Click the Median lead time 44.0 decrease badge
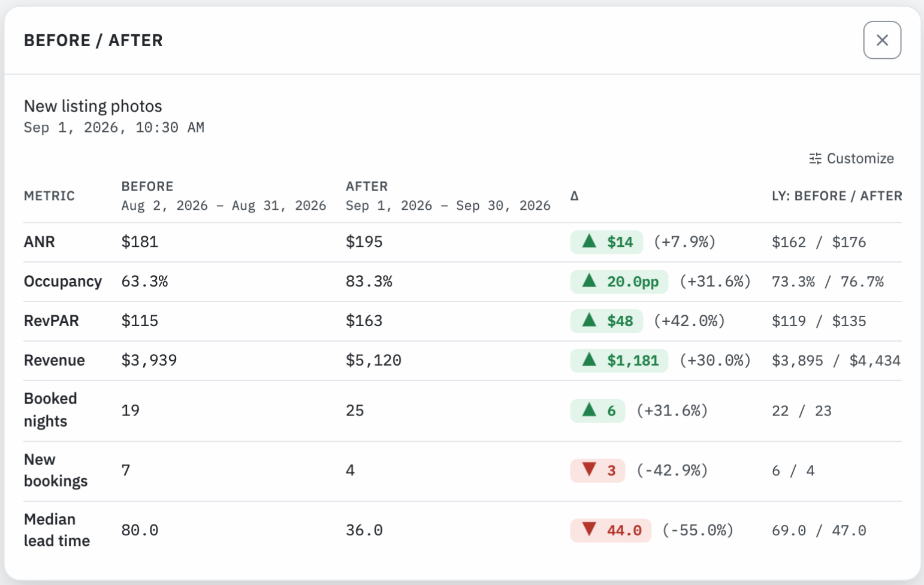The width and height of the screenshot is (924, 585). pos(611,530)
